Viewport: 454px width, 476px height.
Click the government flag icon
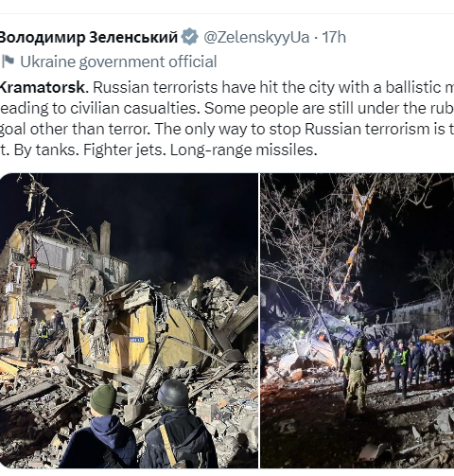9,62
